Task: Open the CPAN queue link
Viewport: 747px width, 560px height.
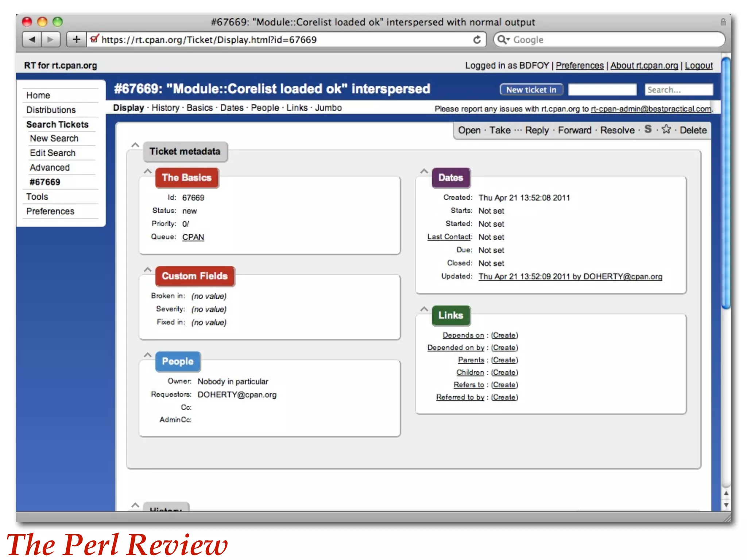Action: (193, 237)
